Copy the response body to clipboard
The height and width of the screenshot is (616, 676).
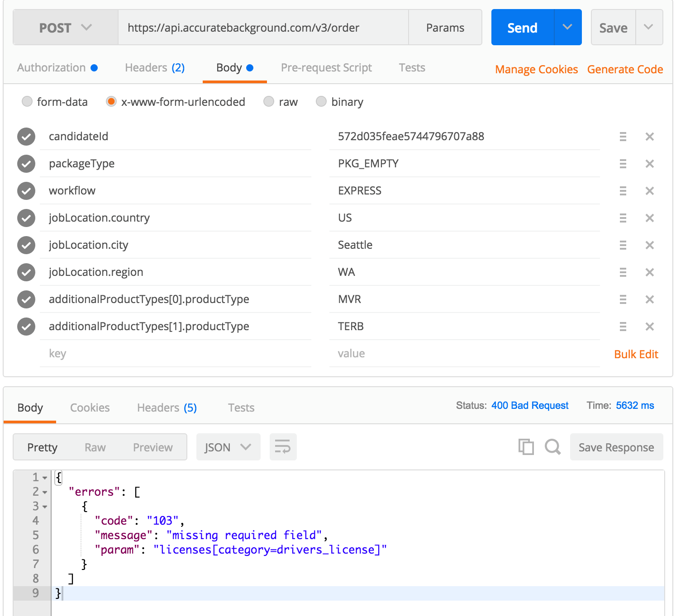tap(526, 447)
